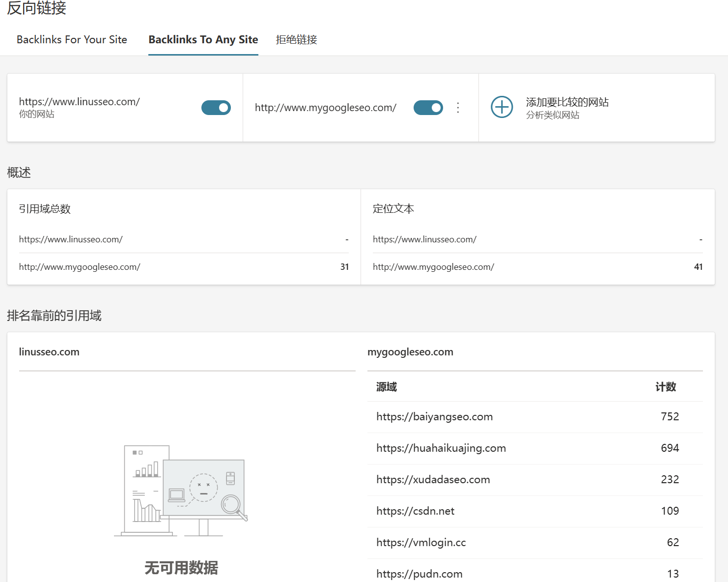Click the 计数 column header
Viewport: 728px width, 582px height.
click(x=665, y=387)
